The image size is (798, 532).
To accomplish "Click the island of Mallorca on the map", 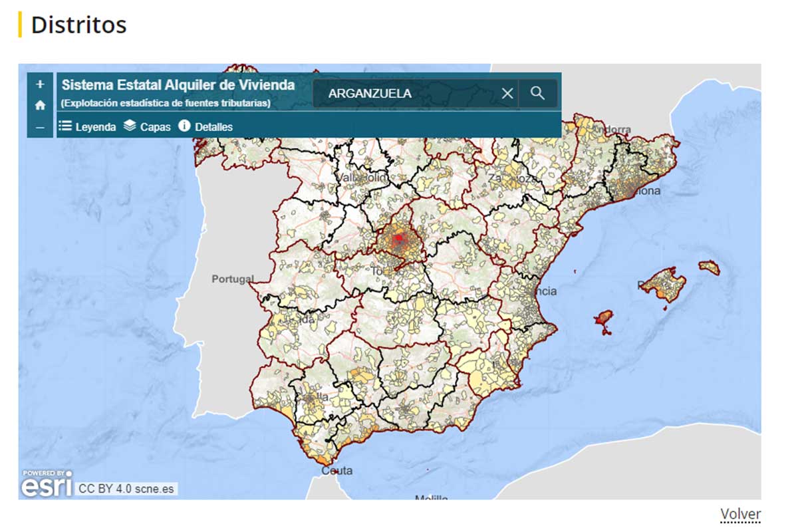I will [x=663, y=284].
